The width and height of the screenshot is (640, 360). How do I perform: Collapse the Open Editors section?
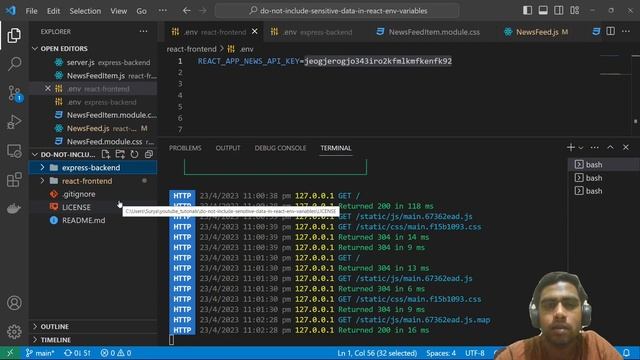(35, 49)
